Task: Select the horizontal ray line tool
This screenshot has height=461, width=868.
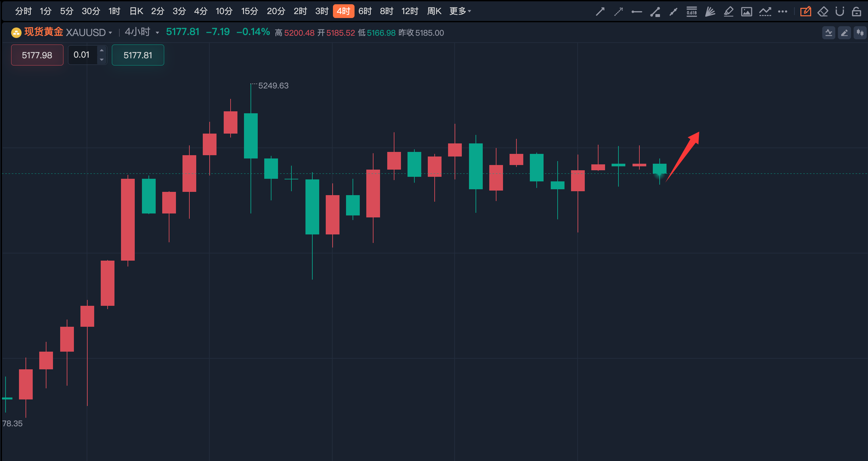Action: [636, 12]
